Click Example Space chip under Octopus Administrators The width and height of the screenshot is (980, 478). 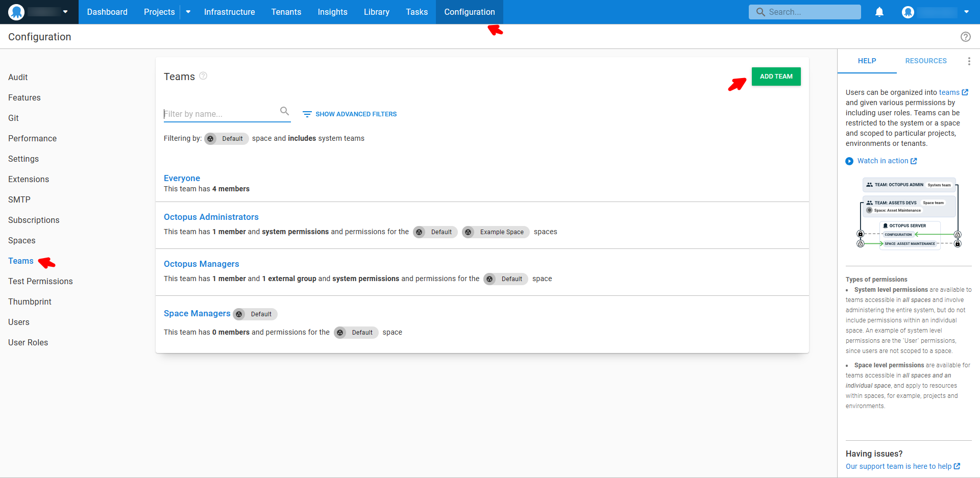coord(496,232)
